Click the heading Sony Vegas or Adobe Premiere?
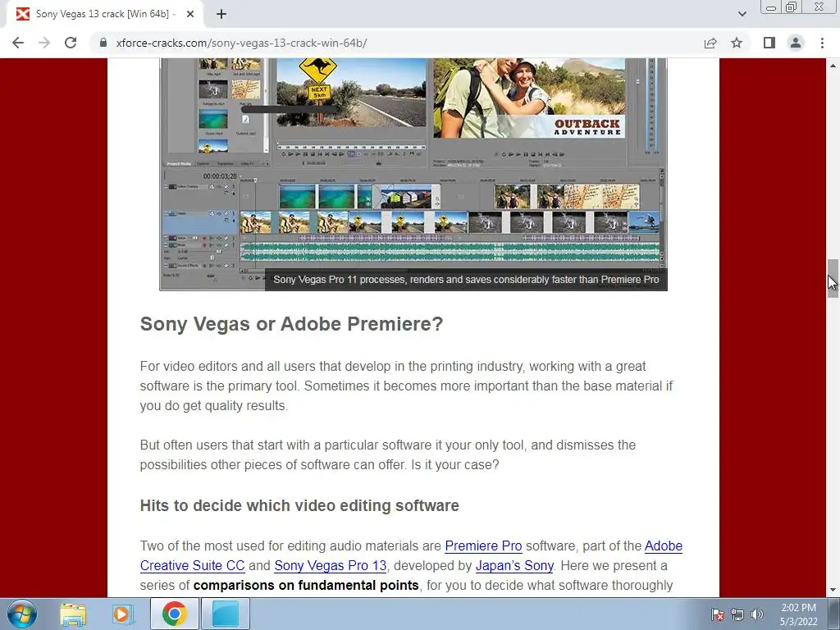The height and width of the screenshot is (630, 840). (x=291, y=324)
